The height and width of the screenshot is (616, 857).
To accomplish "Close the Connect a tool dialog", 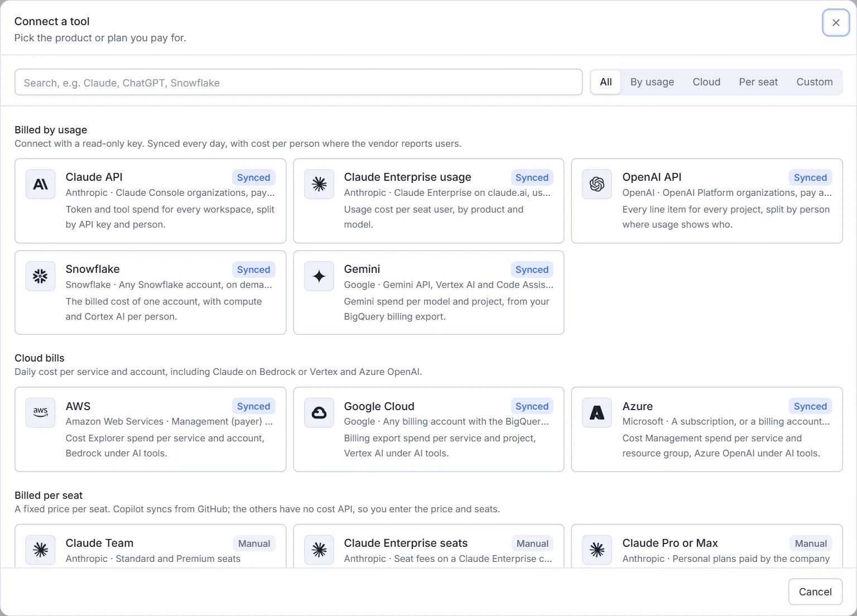I will 836,23.
